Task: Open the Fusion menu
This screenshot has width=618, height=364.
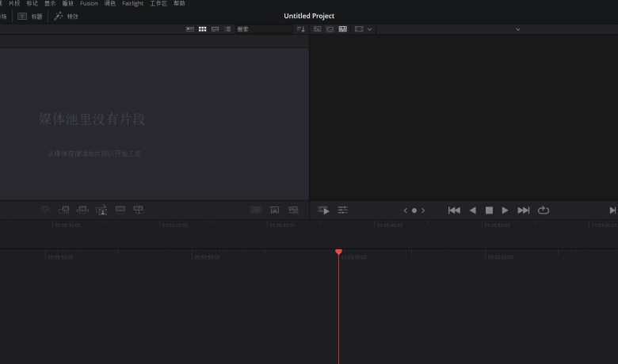Action: click(x=89, y=3)
